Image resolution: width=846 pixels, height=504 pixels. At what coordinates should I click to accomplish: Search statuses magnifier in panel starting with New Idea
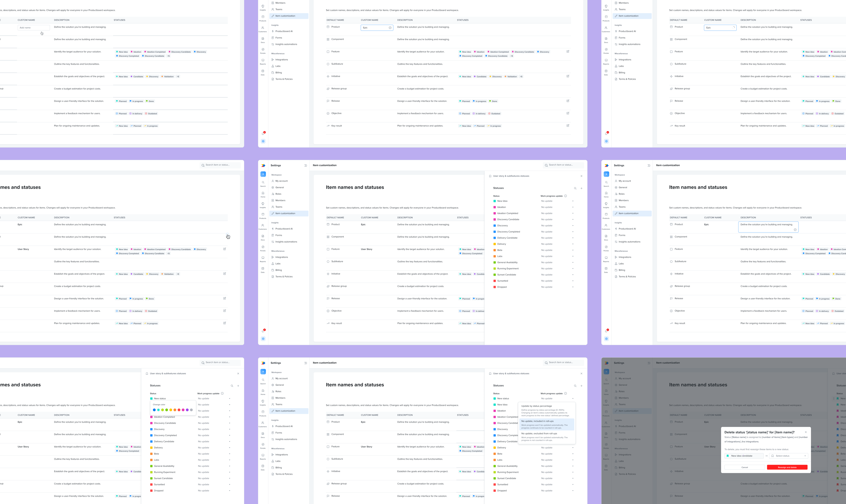[x=575, y=188]
